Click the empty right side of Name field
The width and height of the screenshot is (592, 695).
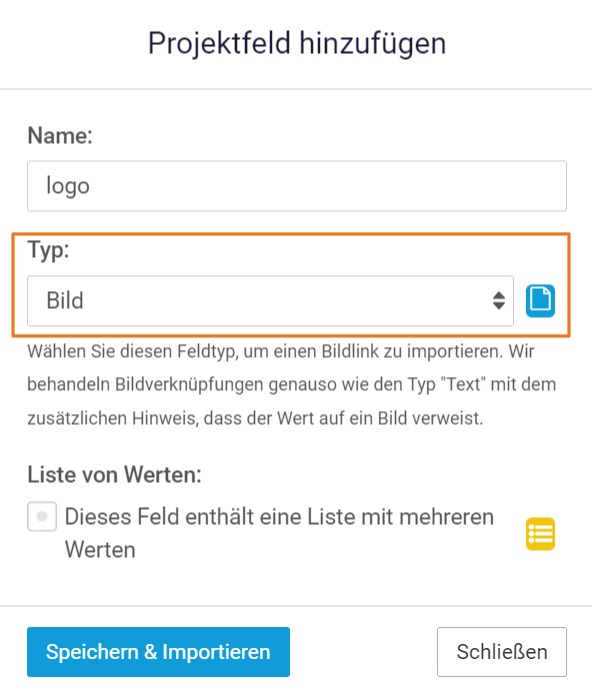click(399, 186)
